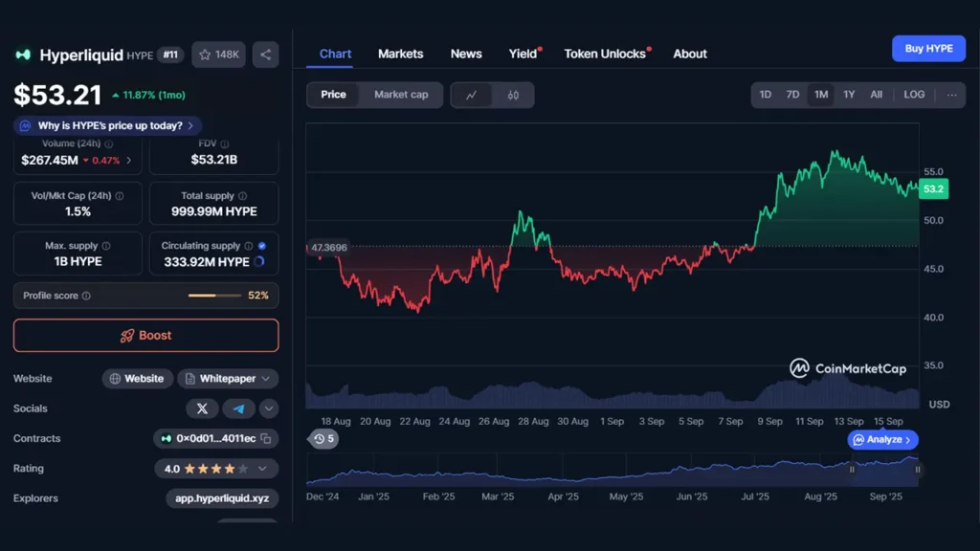The image size is (980, 551).
Task: Click the info icon beside Total supply
Action: coord(242,195)
